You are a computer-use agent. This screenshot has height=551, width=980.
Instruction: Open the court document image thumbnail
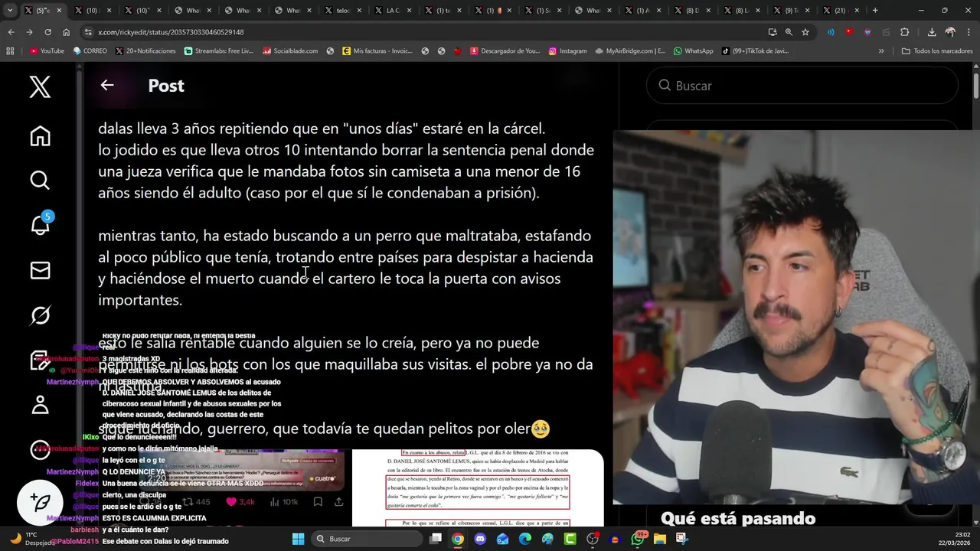click(x=478, y=488)
